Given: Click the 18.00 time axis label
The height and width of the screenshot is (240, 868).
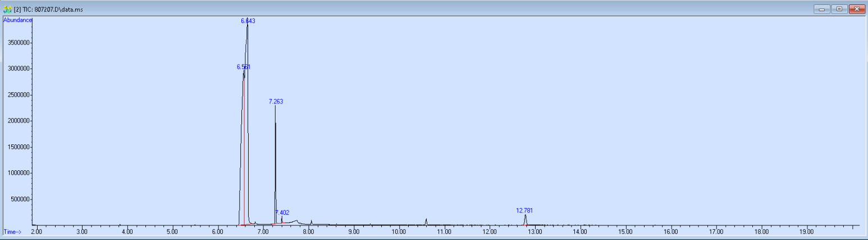Looking at the screenshot, I should click(762, 232).
